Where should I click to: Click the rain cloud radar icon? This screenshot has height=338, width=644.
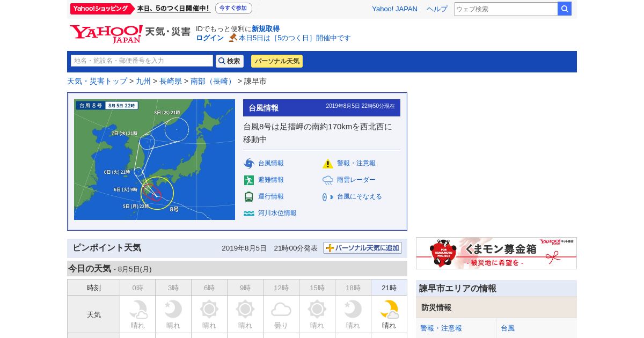(x=328, y=180)
